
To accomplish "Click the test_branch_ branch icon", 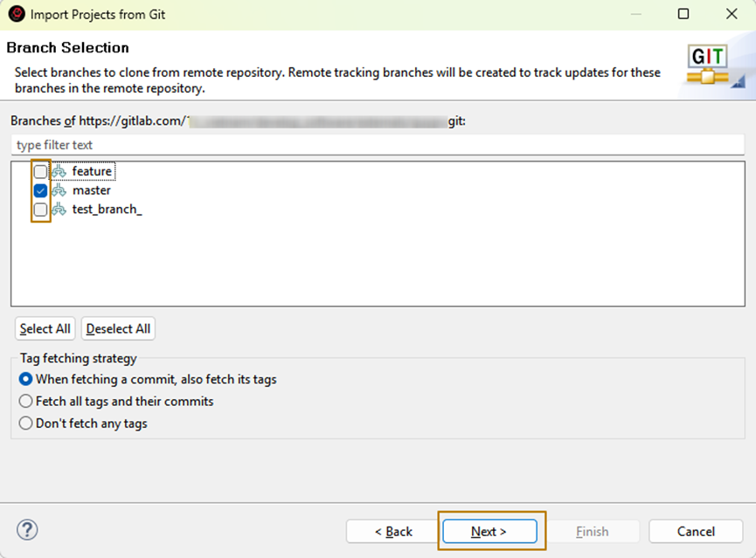I will click(59, 210).
